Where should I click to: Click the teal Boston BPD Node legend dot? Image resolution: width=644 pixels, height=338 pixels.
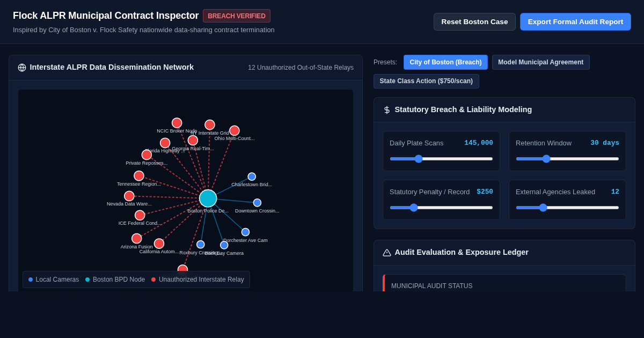(87, 280)
